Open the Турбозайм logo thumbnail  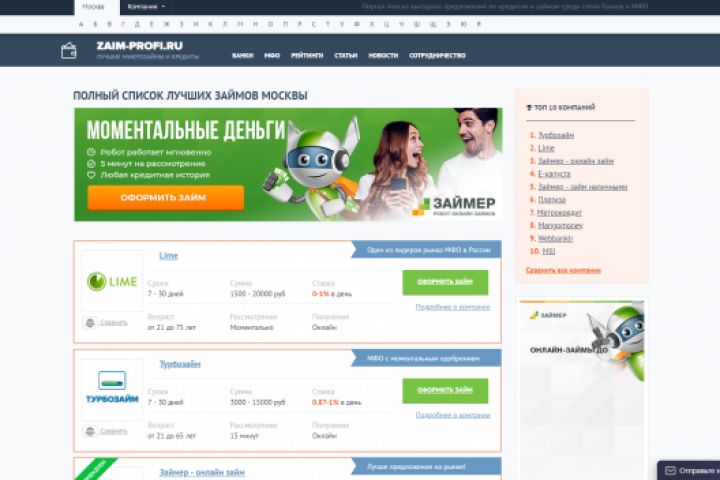[112, 389]
